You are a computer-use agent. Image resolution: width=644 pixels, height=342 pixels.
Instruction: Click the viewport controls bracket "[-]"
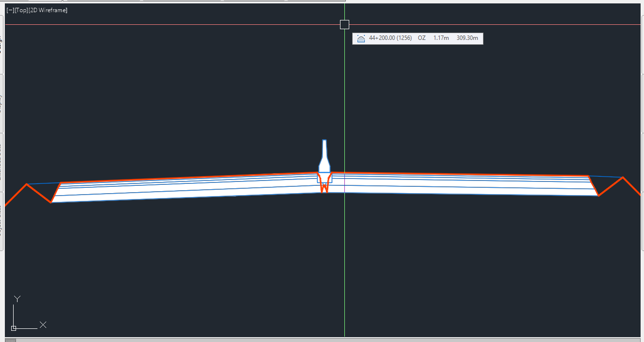pos(10,10)
